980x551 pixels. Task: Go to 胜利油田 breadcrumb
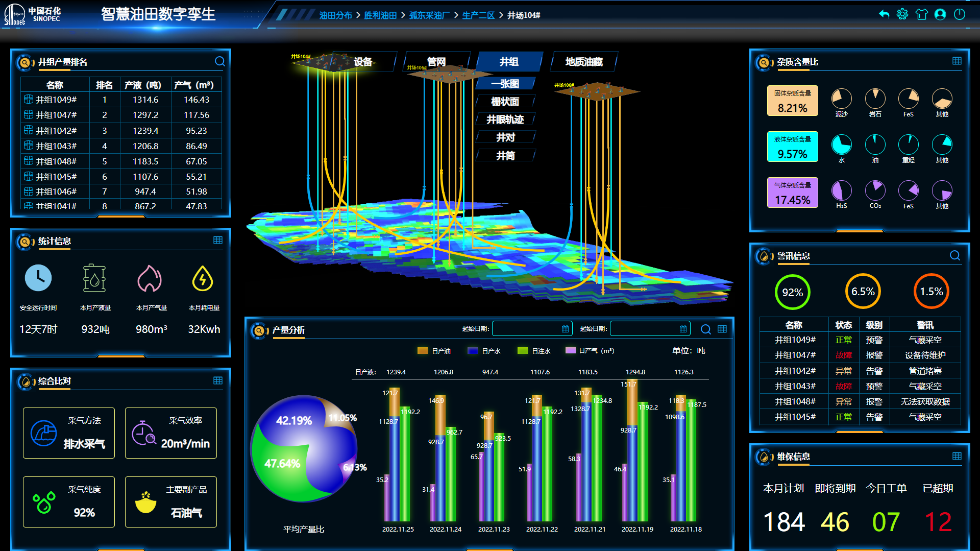point(380,15)
